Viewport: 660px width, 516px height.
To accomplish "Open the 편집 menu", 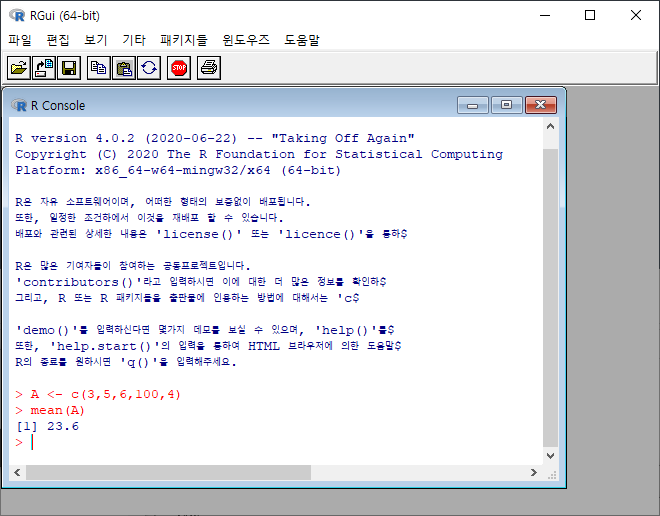I will [58, 40].
